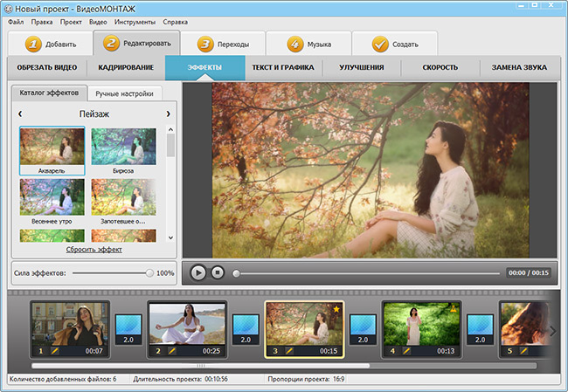The image size is (568, 392).
Task: Go to the Создать tab
Action: coord(395,44)
